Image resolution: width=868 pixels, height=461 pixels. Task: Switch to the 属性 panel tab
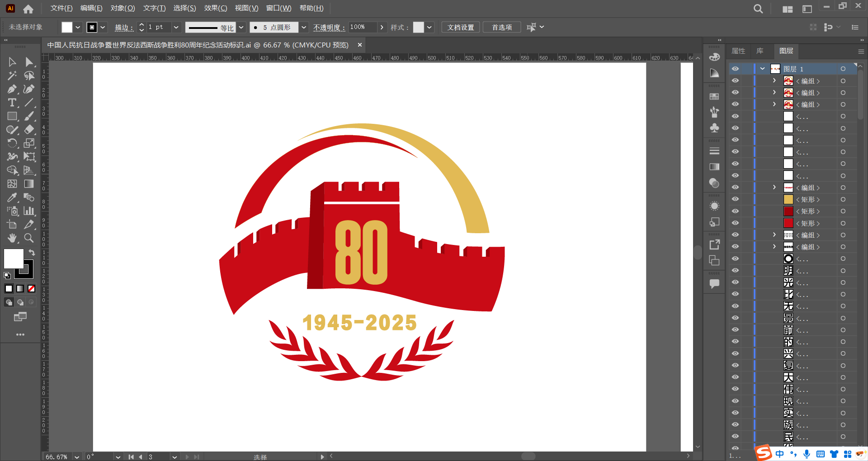738,51
